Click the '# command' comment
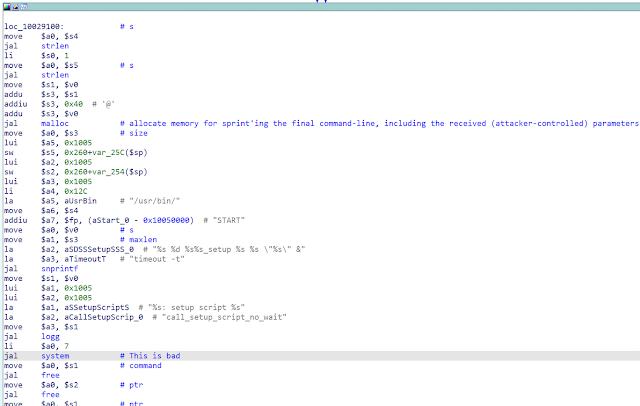 click(141, 366)
